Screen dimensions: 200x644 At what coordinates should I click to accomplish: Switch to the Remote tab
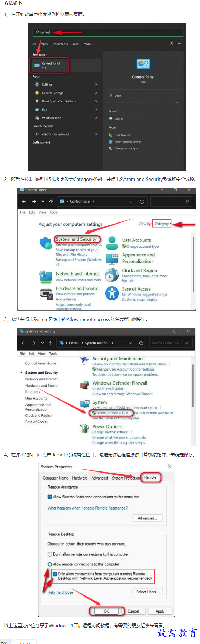(x=151, y=477)
